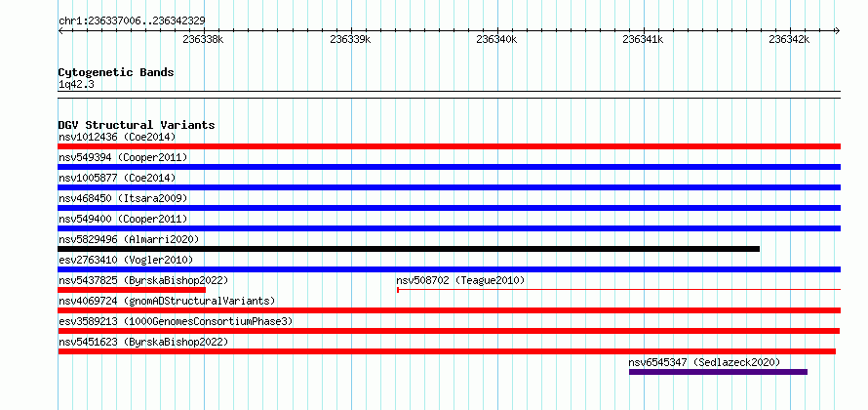Select the blue nsv1005877 variant bar

point(449,187)
